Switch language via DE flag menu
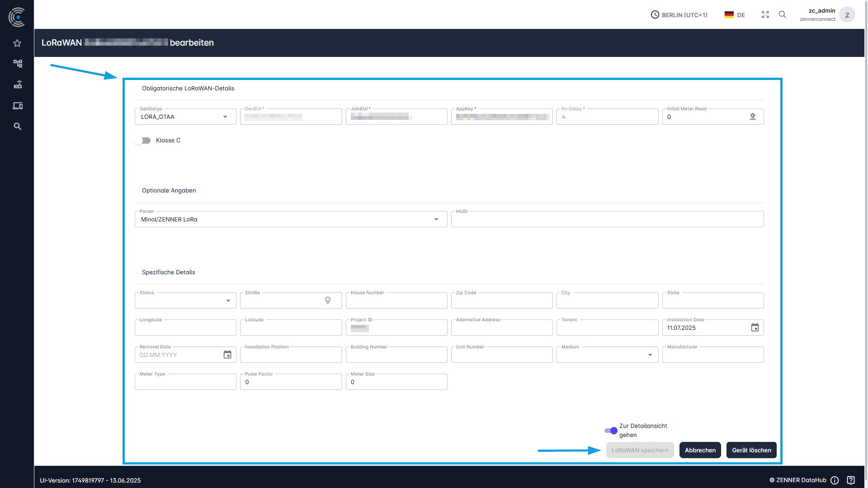 tap(735, 15)
